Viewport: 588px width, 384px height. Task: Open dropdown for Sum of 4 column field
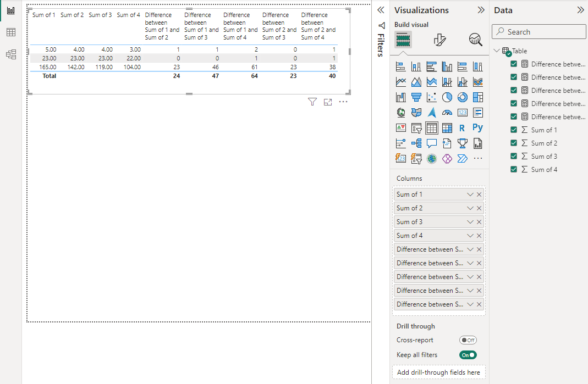(470, 236)
